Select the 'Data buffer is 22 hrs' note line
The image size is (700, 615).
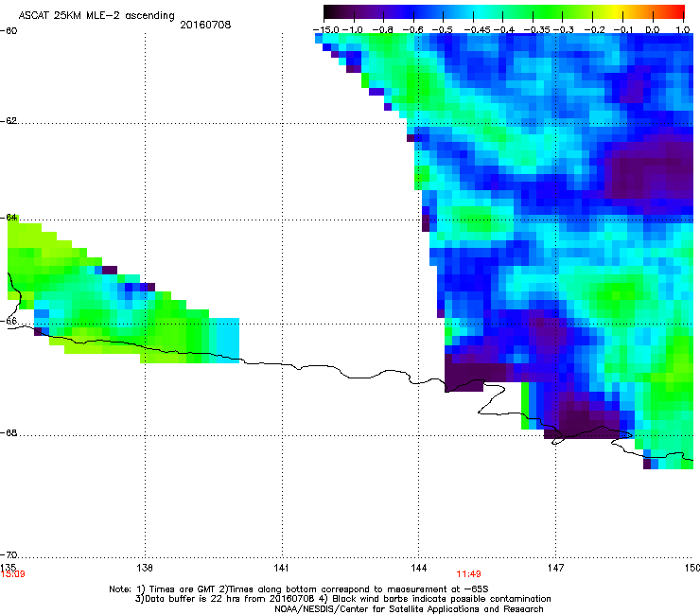coord(342,599)
